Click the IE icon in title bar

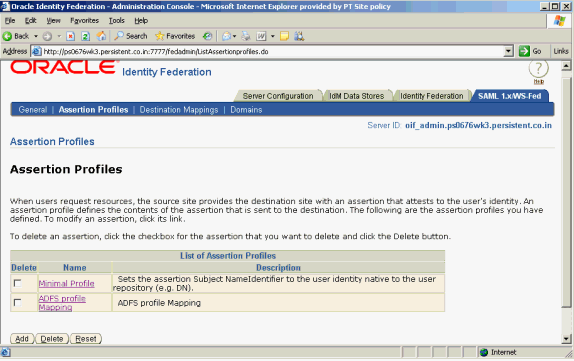[5, 6]
